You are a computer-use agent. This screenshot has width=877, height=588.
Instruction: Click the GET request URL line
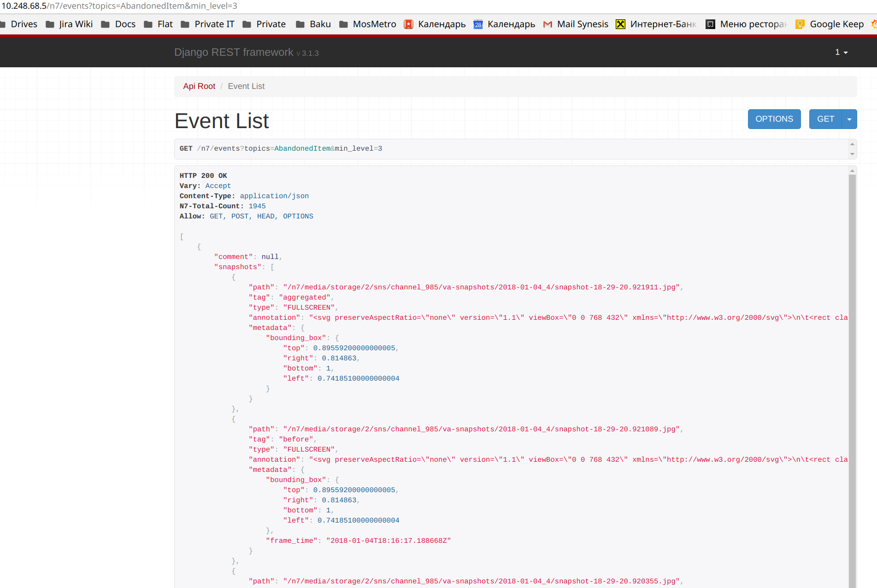point(281,148)
